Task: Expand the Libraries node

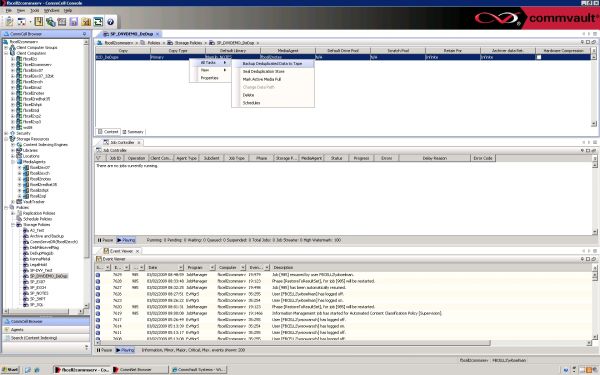Action: tap(13, 150)
